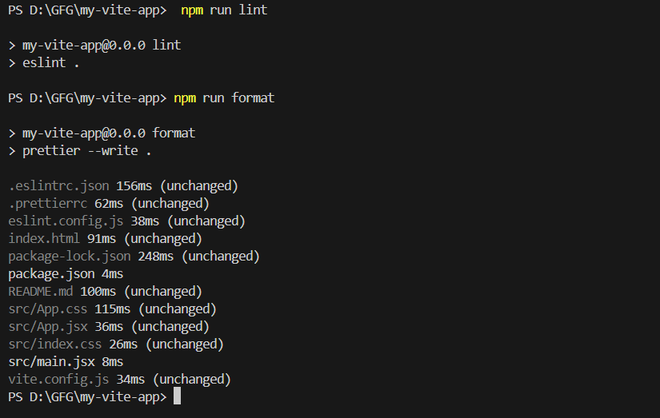Focus the terminal cursor at last prompt
Screen dimensions: 660x418
pyautogui.click(x=177, y=397)
